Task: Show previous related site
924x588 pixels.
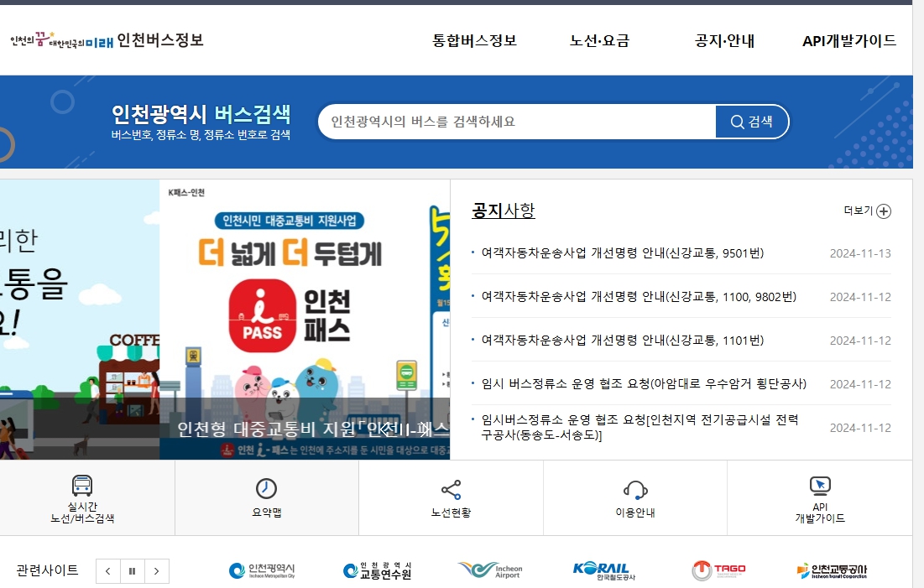Action: tap(107, 571)
